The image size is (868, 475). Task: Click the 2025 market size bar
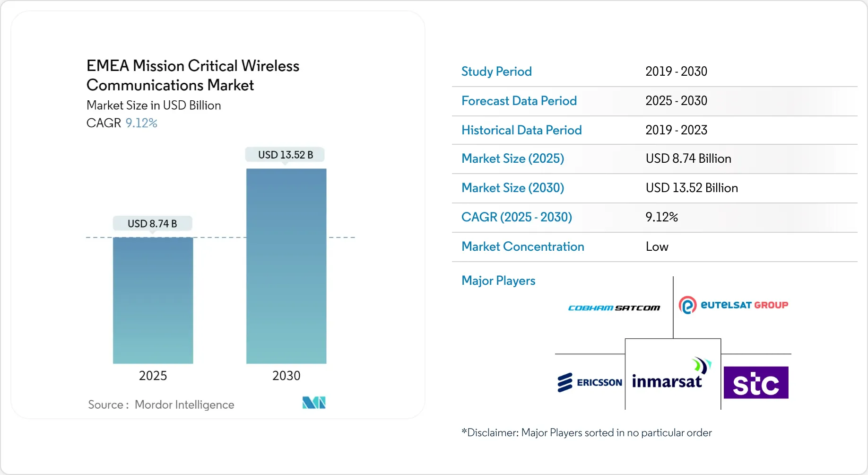[153, 300]
